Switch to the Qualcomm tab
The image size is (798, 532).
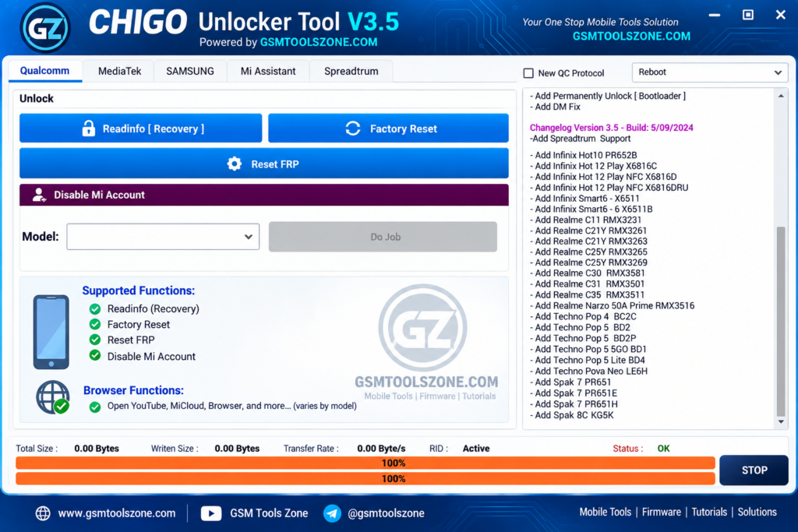pyautogui.click(x=44, y=71)
